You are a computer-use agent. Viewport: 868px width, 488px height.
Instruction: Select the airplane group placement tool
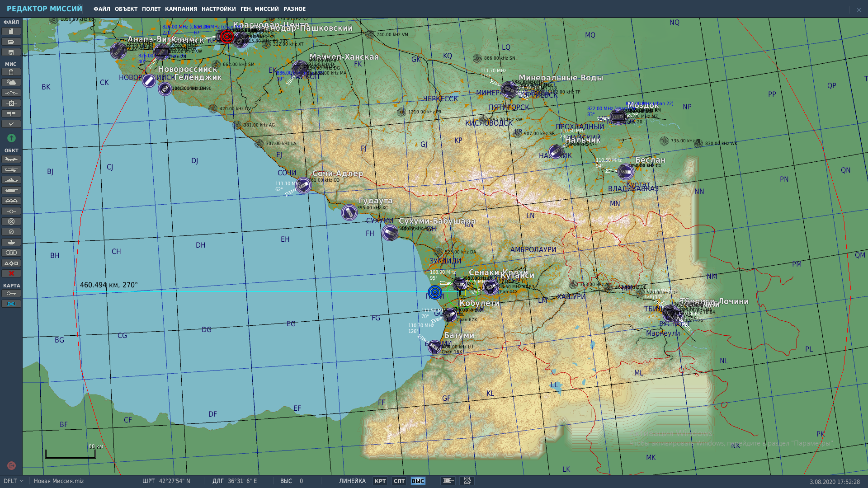point(11,159)
